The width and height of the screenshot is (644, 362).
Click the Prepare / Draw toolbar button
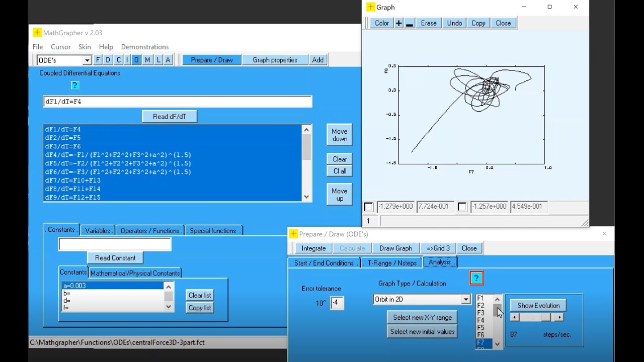click(x=212, y=60)
